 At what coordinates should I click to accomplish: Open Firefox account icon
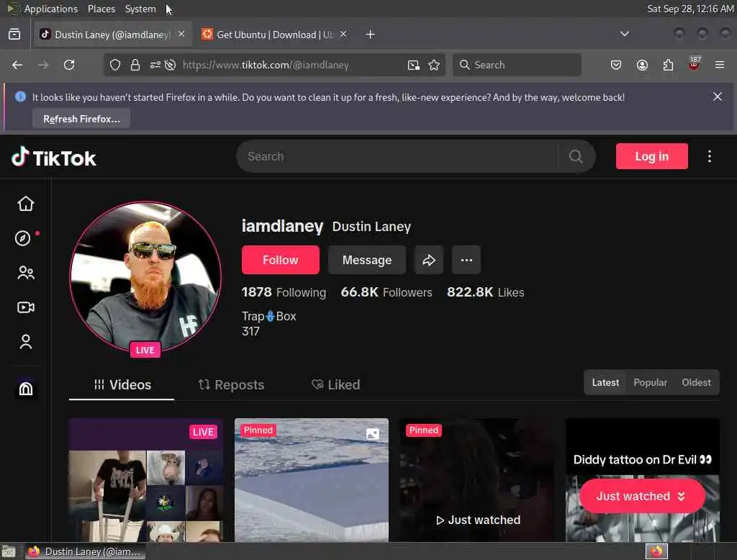click(x=642, y=65)
